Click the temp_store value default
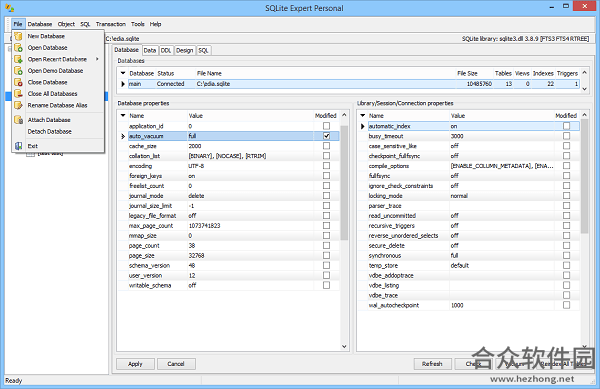The width and height of the screenshot is (600, 389). pos(460,265)
